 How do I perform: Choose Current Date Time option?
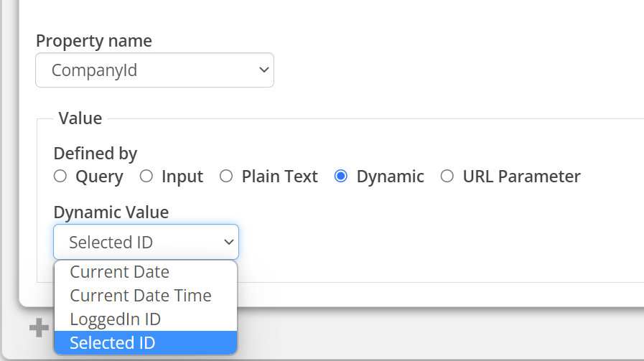coord(141,296)
